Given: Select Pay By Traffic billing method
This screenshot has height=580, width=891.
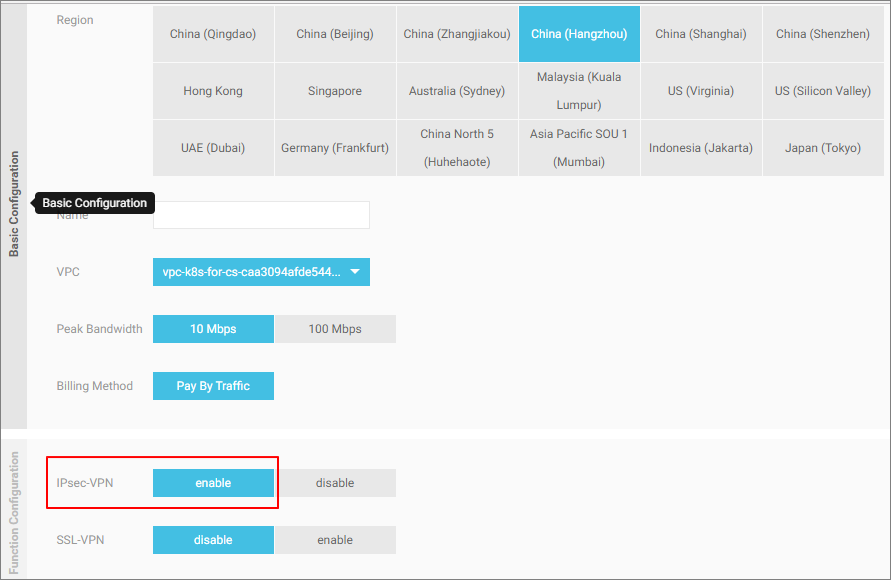Looking at the screenshot, I should [213, 386].
